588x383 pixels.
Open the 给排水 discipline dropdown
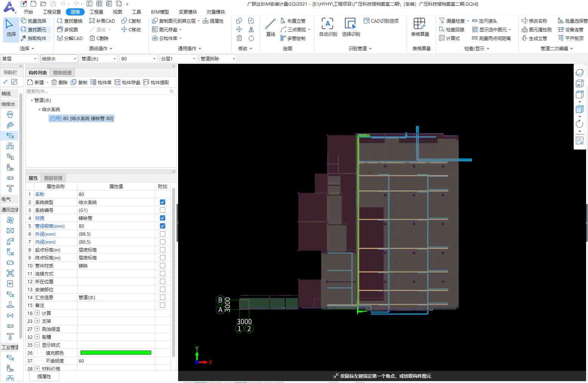click(59, 59)
